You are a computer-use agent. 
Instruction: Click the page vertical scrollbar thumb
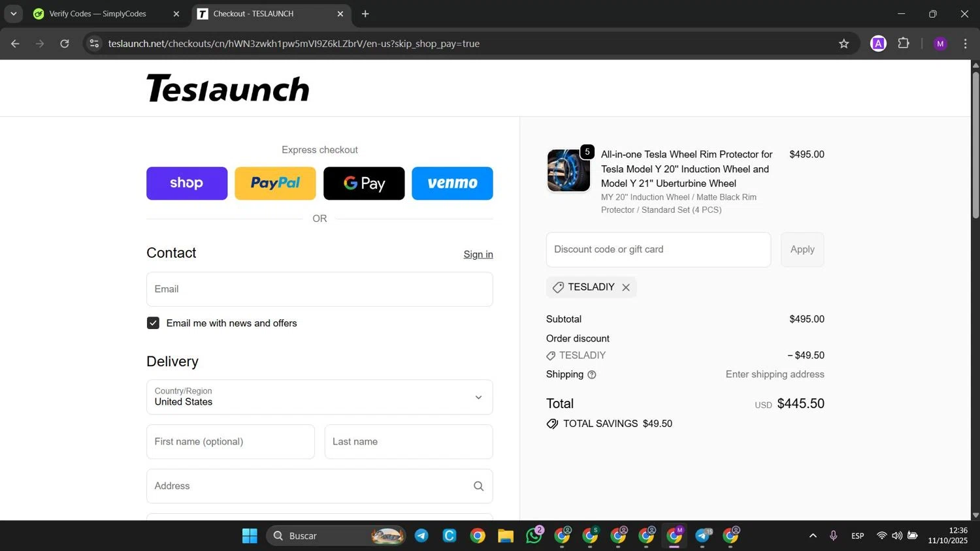coord(975,144)
